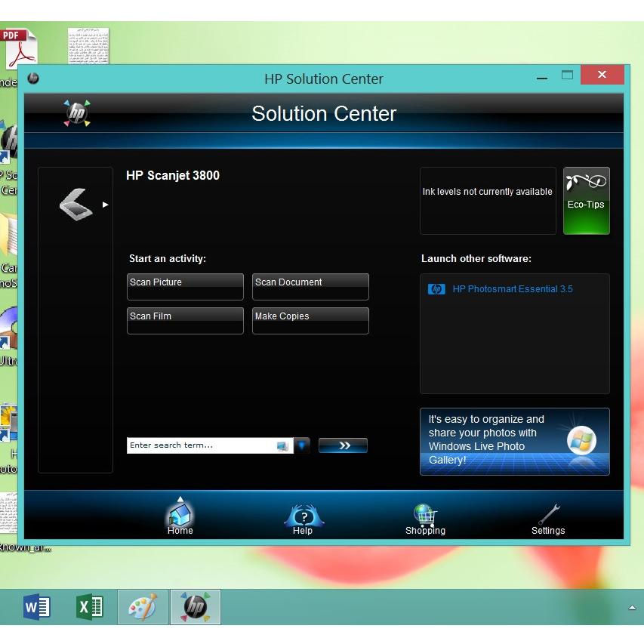Open the PDF file on the desktop

pos(17,50)
